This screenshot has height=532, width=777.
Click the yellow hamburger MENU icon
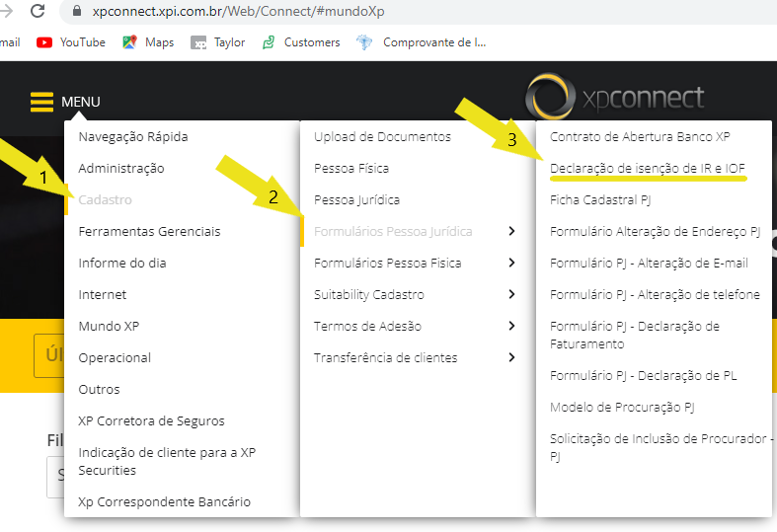point(41,102)
